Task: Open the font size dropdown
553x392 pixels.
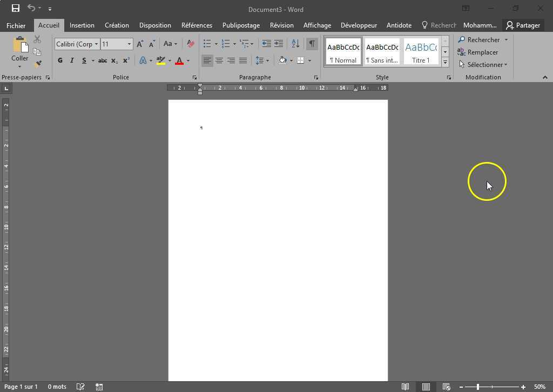Action: coord(129,44)
